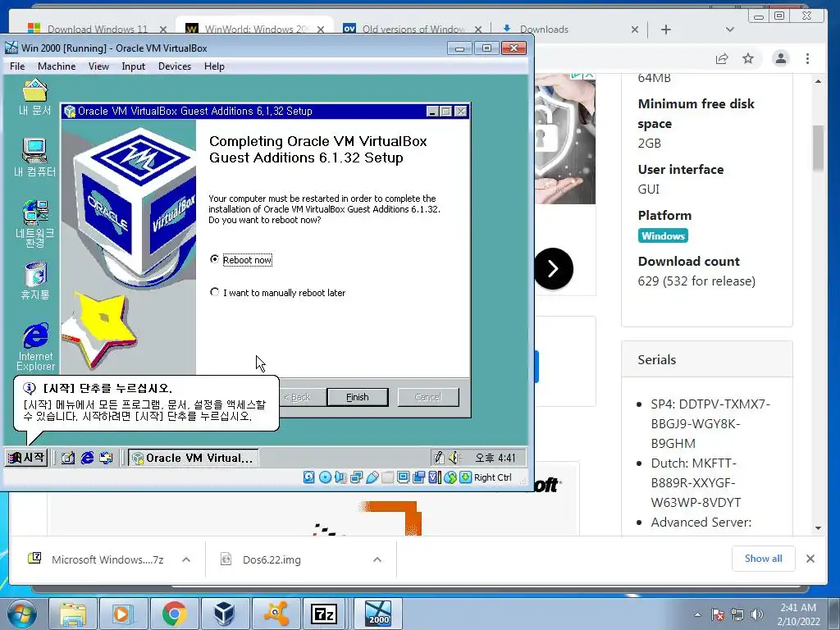Image resolution: width=840 pixels, height=630 pixels.
Task: Click the Chrome page scrollbar thumb
Action: [x=818, y=148]
